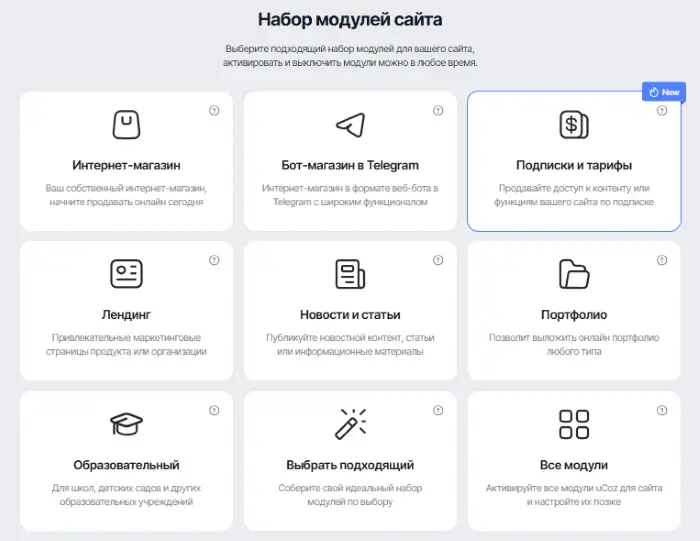
Task: Open info icon on Подписки и тарифы card
Action: point(662,110)
